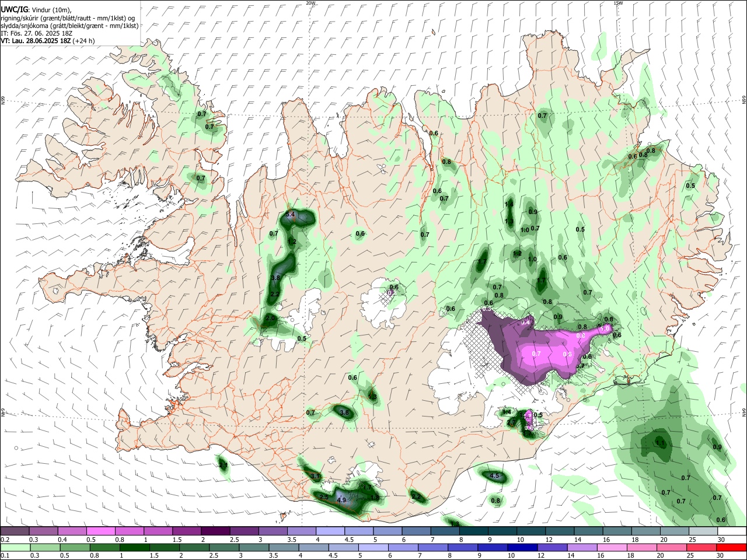Click the pale green 0.1 swatch in bottom legend row
747x560 pixels.
tap(15, 547)
